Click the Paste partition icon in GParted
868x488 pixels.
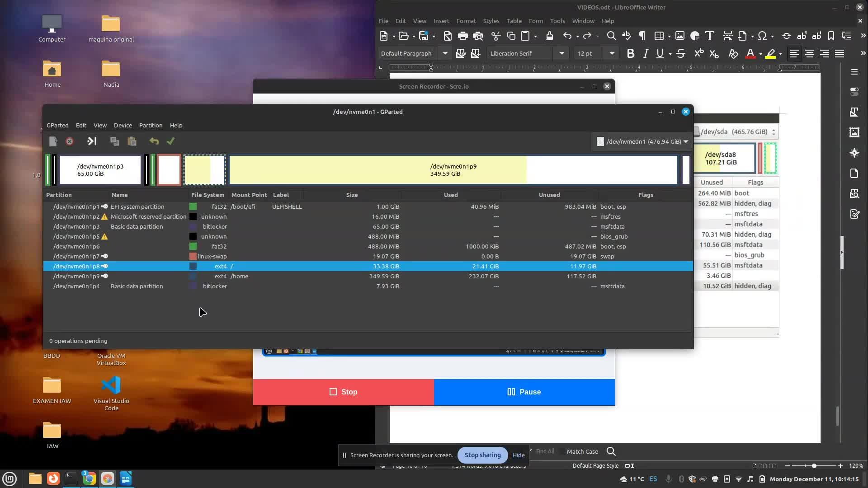coord(132,141)
